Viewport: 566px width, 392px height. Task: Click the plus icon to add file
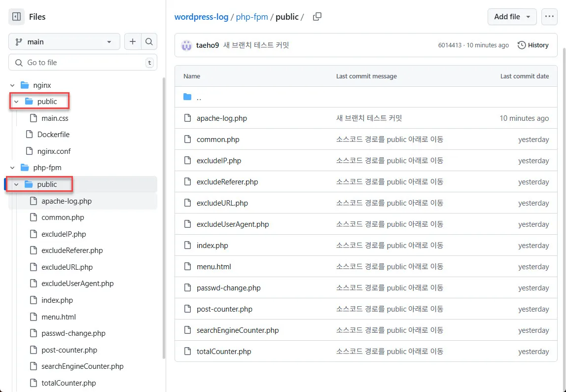coord(133,42)
